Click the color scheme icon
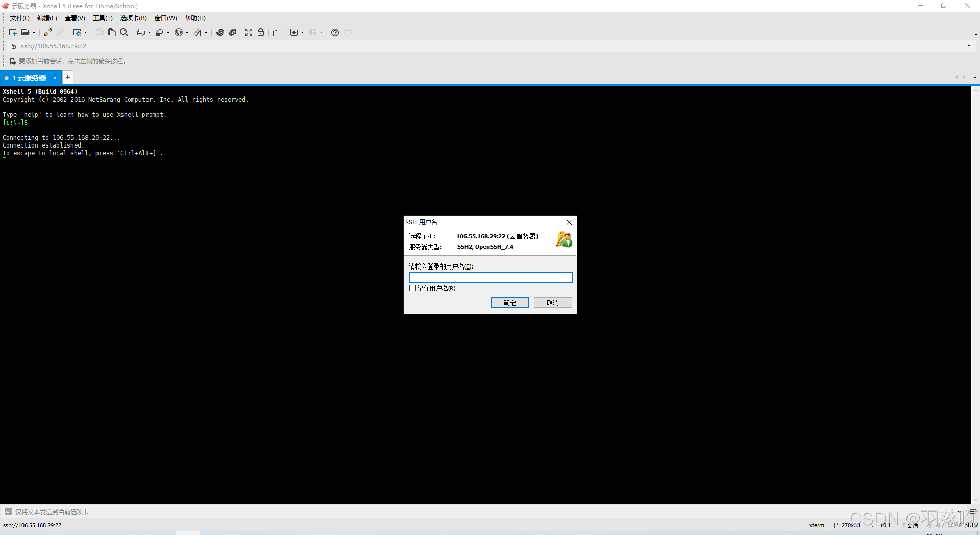 click(159, 32)
